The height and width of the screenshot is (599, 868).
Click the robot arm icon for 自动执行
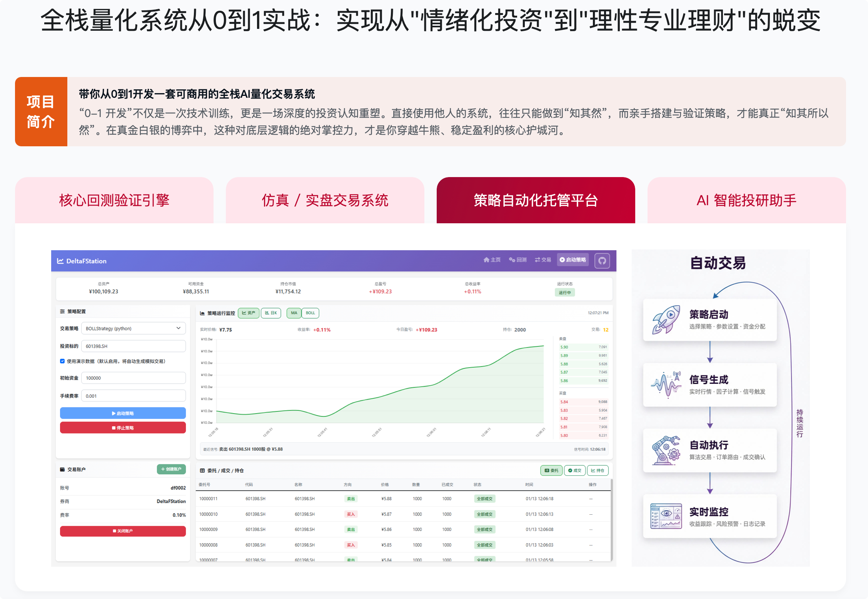[666, 450]
